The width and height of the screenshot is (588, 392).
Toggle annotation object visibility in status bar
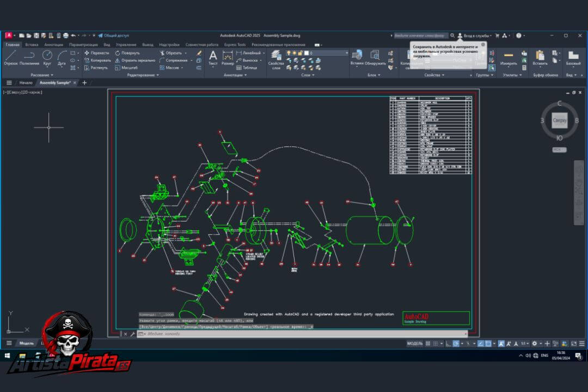tap(501, 343)
